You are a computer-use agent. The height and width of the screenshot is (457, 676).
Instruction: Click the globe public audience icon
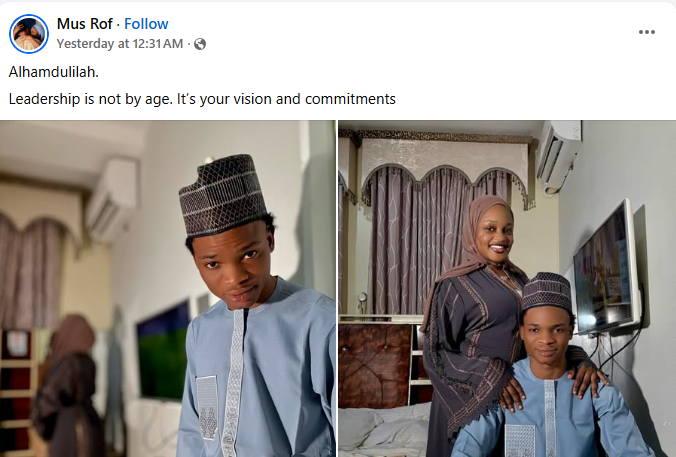(200, 44)
